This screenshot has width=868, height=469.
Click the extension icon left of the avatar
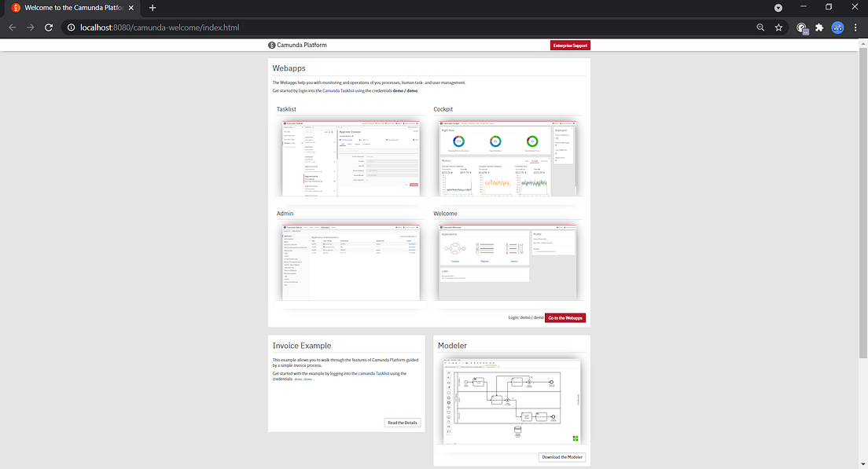tap(800, 27)
